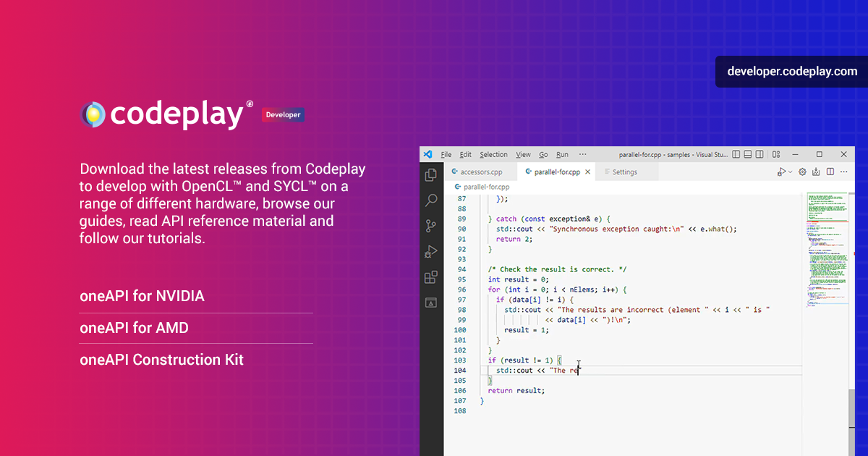Open the Selection menu

coord(493,154)
